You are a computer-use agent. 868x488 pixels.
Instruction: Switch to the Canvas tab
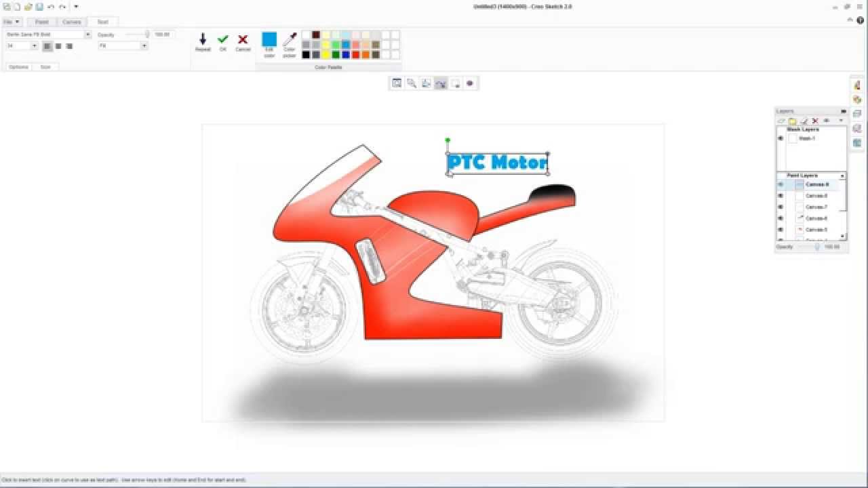(72, 22)
